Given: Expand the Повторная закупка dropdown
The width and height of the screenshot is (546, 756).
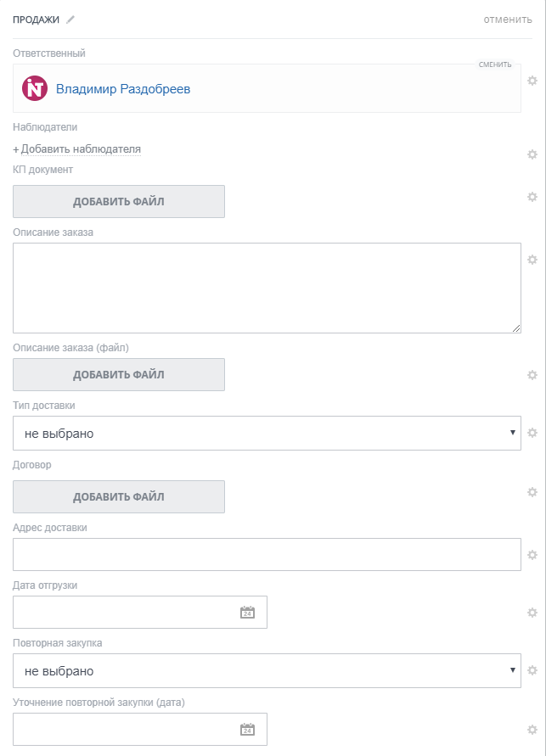Looking at the screenshot, I should tap(267, 671).
